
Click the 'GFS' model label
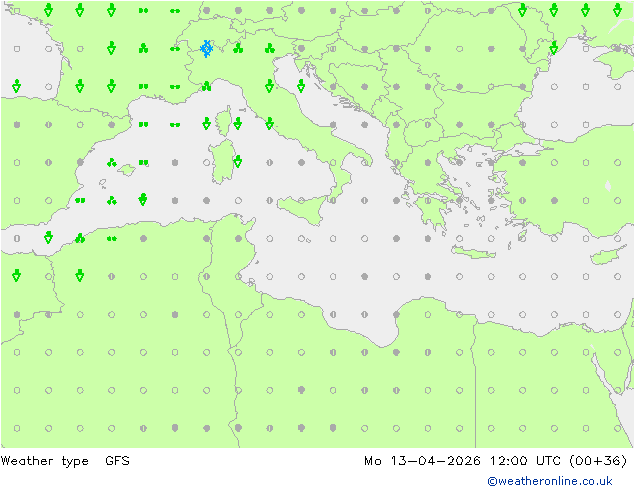coord(117,461)
